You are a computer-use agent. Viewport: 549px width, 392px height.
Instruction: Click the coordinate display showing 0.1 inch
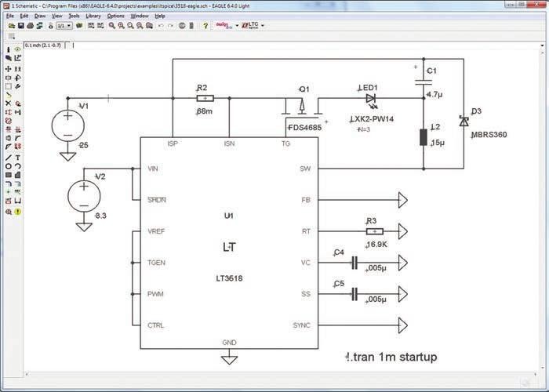(x=43, y=45)
